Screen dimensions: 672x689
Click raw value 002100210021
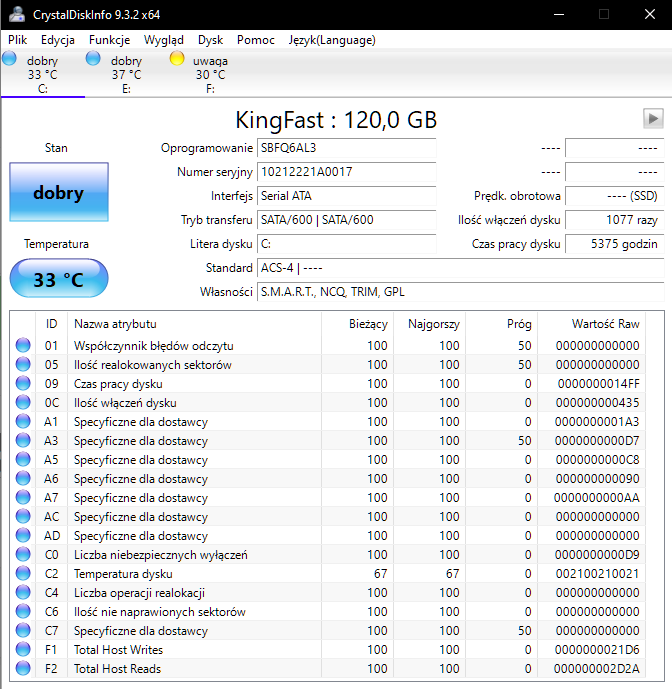pos(597,574)
